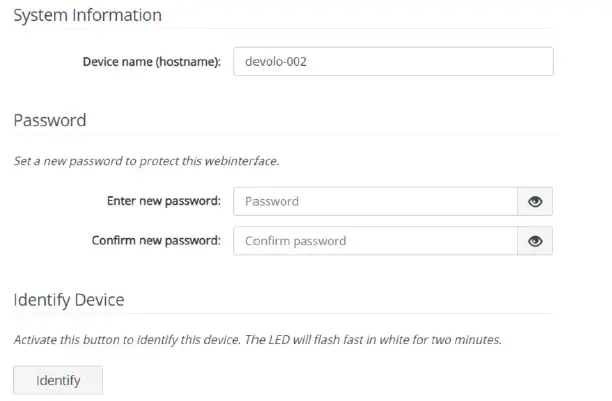Click the "Enter new password:" label
This screenshot has height=401, width=612.
point(163,201)
